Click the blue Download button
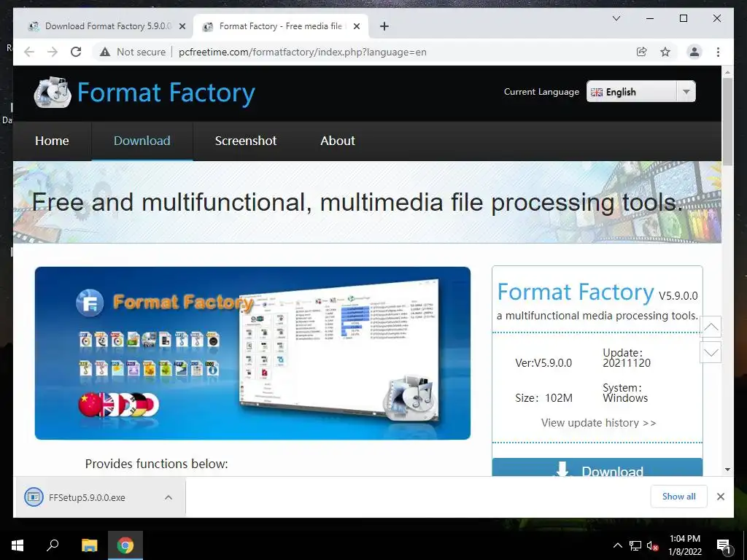Viewport: 747px width, 560px height. (597, 467)
